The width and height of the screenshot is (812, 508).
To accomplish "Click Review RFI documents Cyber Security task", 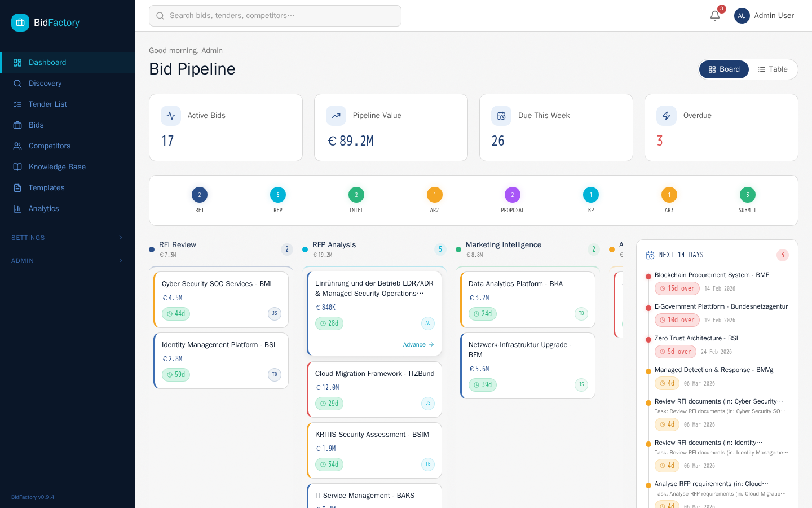I will click(719, 401).
